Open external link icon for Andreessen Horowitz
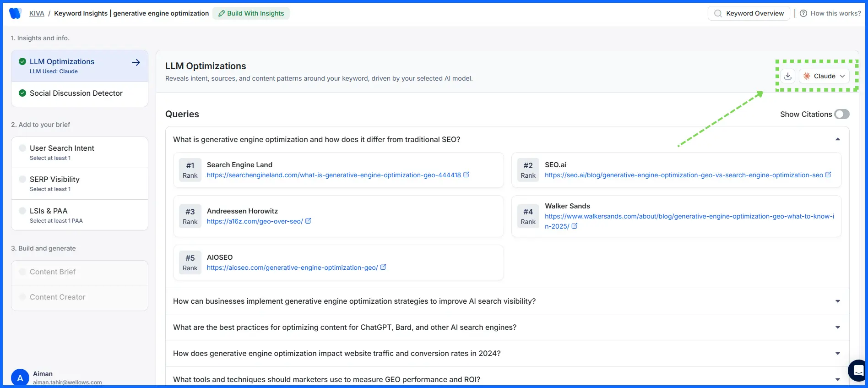 [308, 221]
